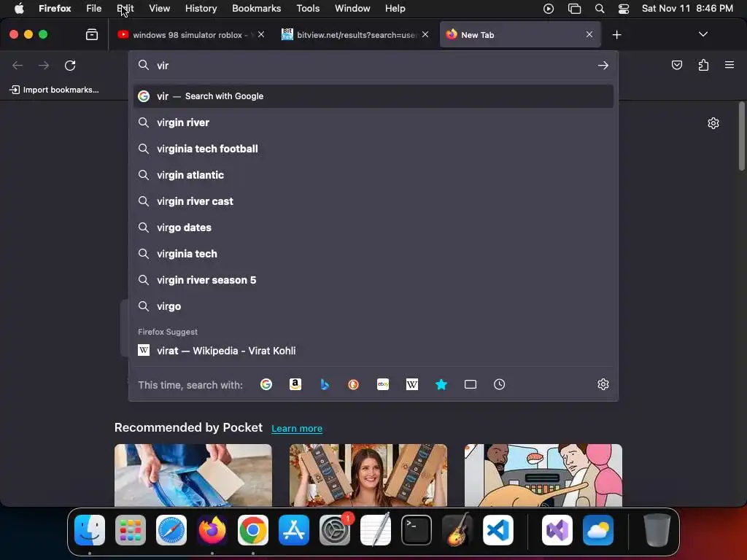Search this time with eBay icon
747x560 pixels.
pyautogui.click(x=383, y=384)
